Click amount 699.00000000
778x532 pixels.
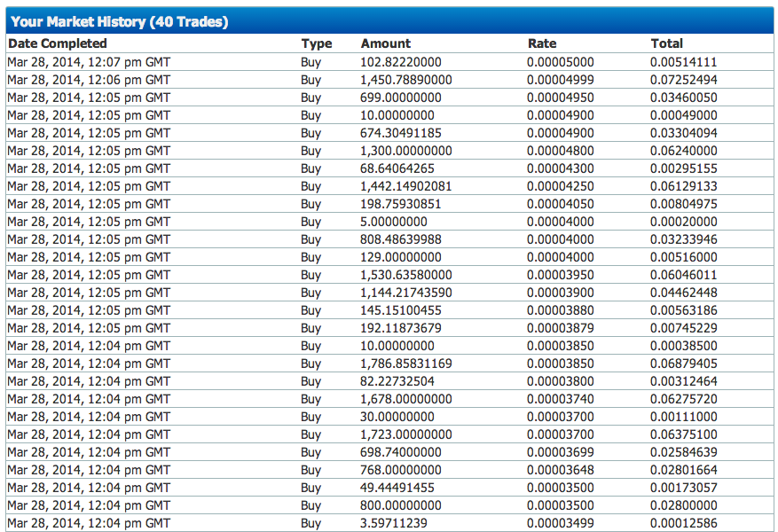401,98
